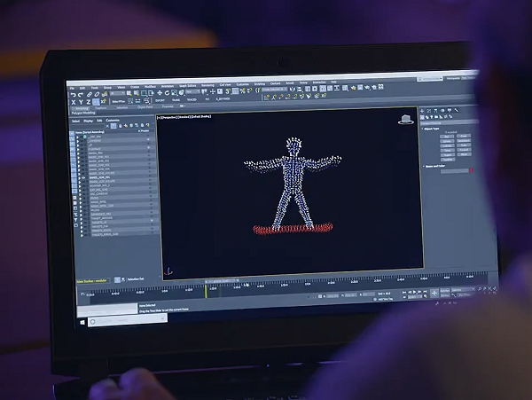Screen dimensions: 532x400
Task: Open the Create Selection Set dropdown
Action: tap(275, 89)
